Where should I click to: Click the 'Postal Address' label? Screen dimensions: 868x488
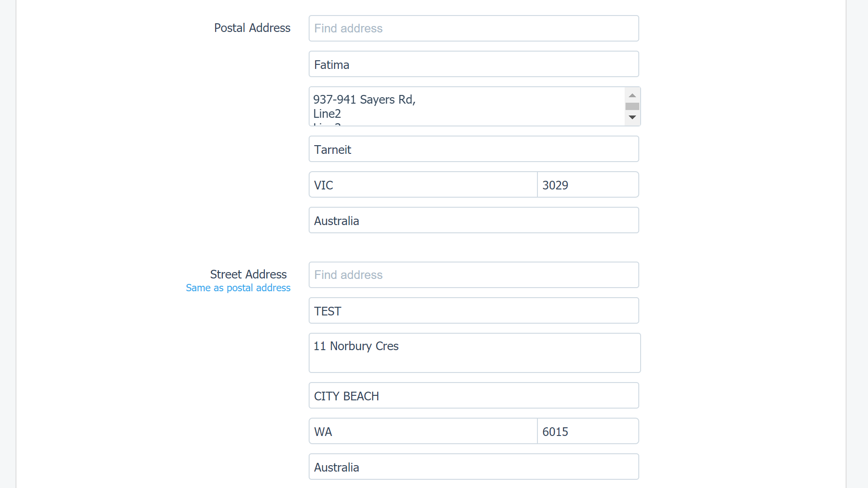pyautogui.click(x=252, y=28)
